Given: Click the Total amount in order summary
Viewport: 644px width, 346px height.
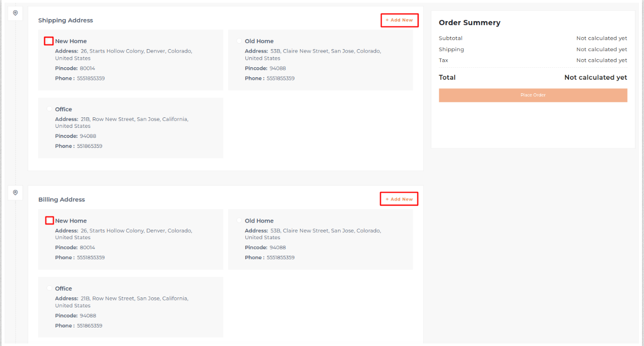Looking at the screenshot, I should click(x=595, y=78).
